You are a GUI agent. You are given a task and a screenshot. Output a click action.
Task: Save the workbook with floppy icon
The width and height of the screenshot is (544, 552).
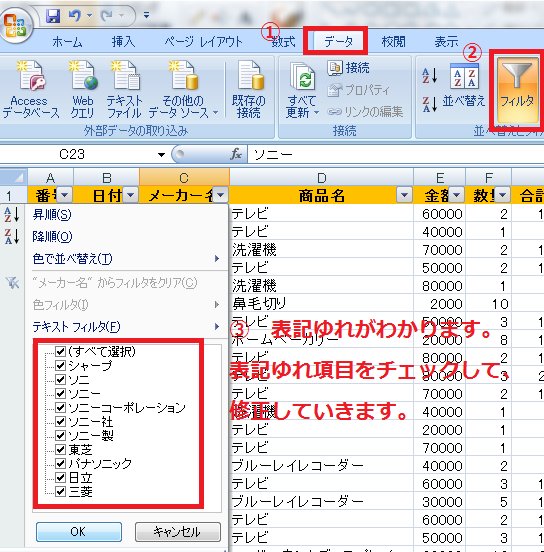[x=53, y=15]
